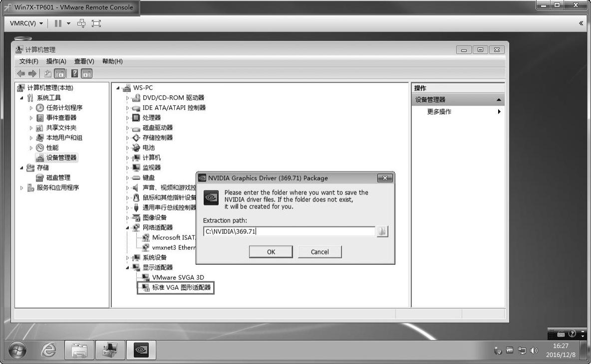Open the 帮助(H) menu

tap(112, 61)
